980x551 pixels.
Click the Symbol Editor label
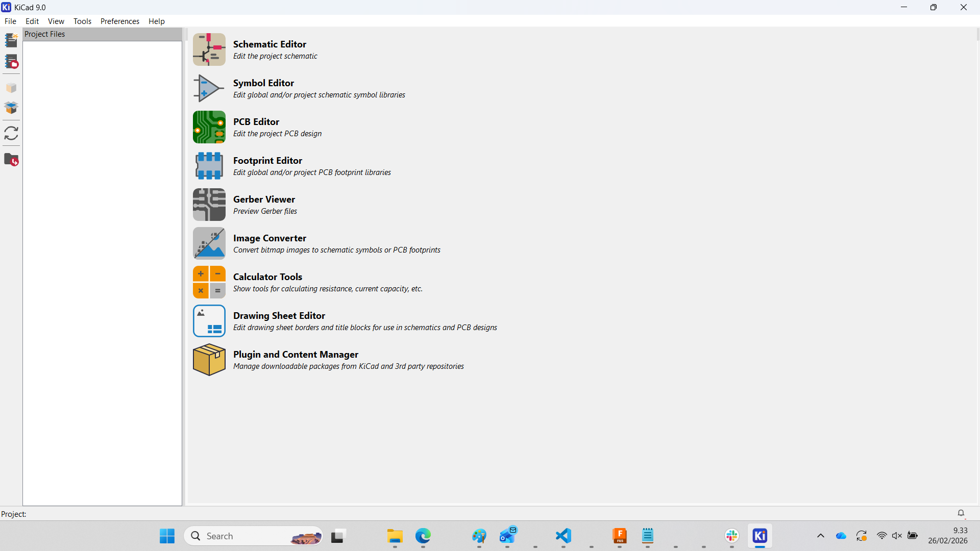[x=263, y=83]
